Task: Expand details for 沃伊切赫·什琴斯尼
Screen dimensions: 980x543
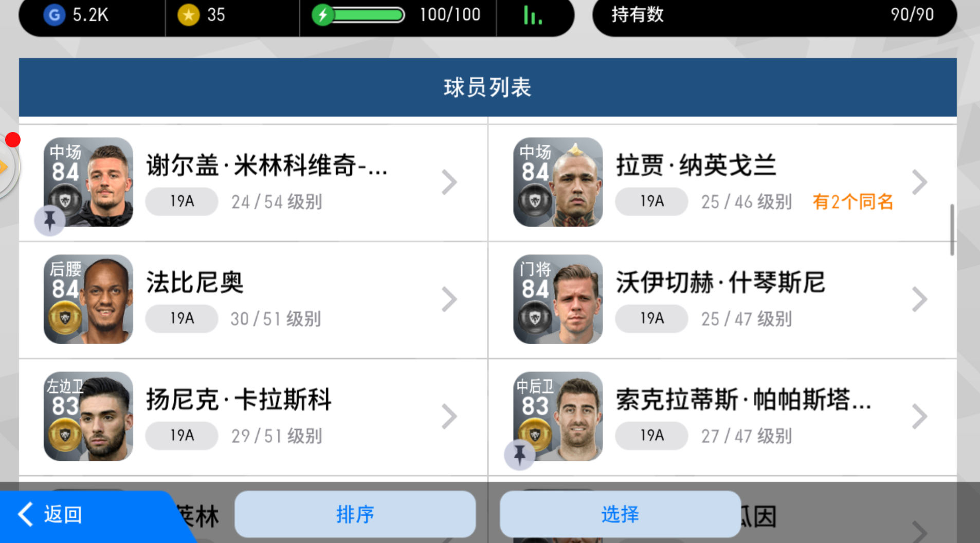Action: 919,299
